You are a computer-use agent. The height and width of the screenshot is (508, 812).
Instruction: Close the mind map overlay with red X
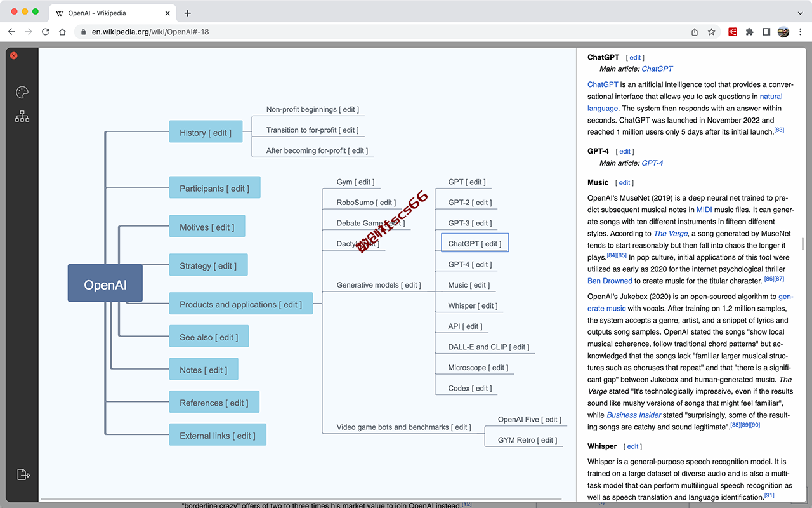14,56
